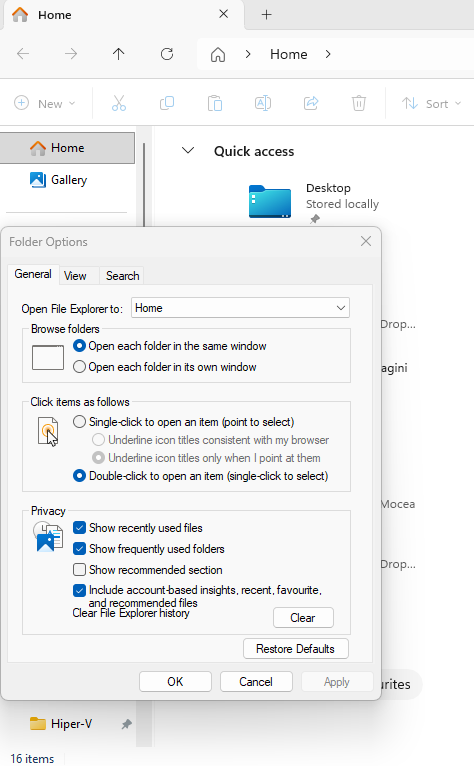Click the home icon in address bar
This screenshot has height=766, width=474.
click(x=218, y=54)
